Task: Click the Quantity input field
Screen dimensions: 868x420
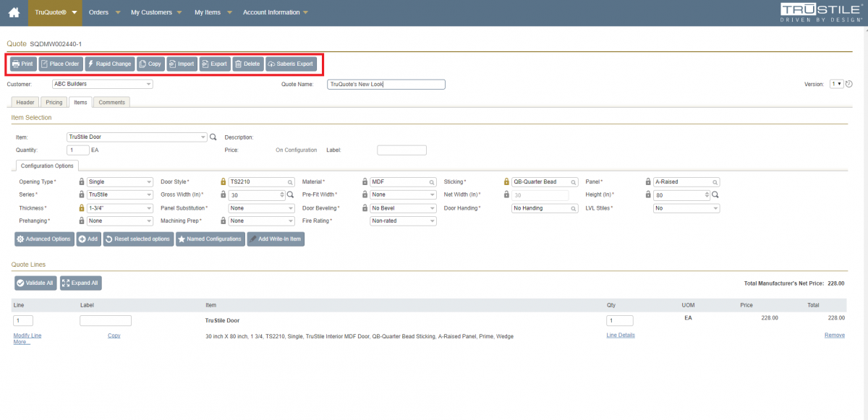Action: click(x=77, y=150)
